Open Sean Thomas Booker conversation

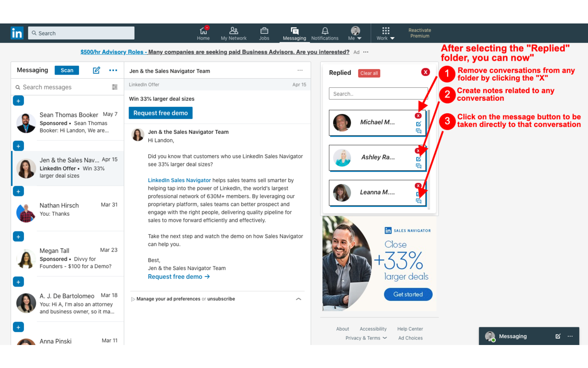68,123
